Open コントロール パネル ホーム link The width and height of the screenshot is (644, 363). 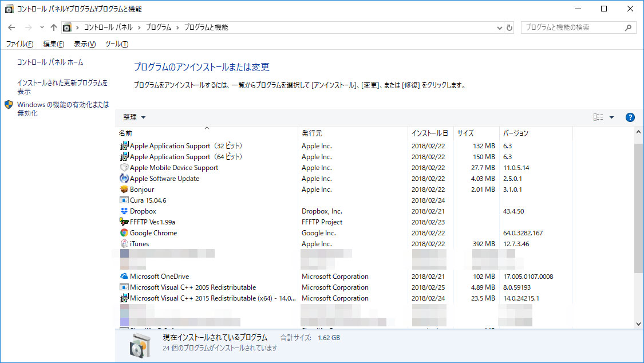[50, 62]
